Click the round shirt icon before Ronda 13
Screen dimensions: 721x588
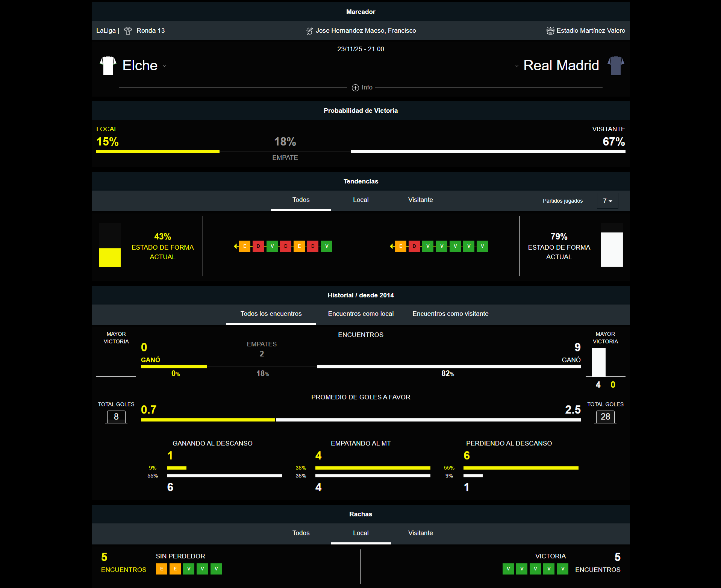[x=128, y=31]
